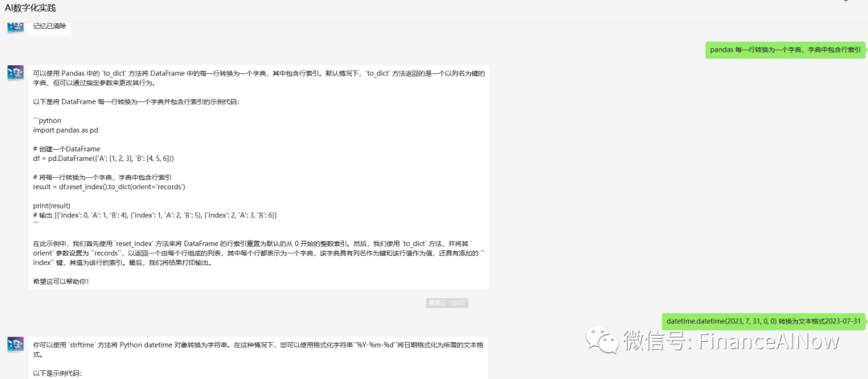This screenshot has width=868, height=379.
Task: Click the '# 创建一个DataFrame' comment line
Action: pos(67,149)
